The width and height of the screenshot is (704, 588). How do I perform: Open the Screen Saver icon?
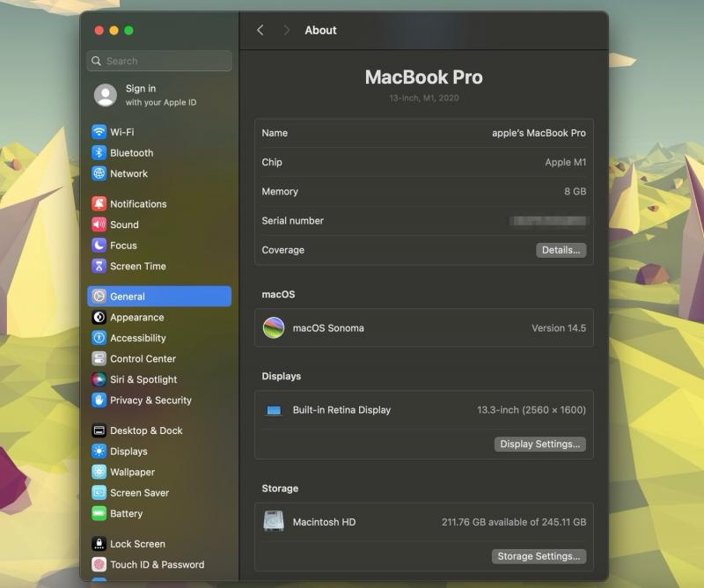click(x=99, y=492)
